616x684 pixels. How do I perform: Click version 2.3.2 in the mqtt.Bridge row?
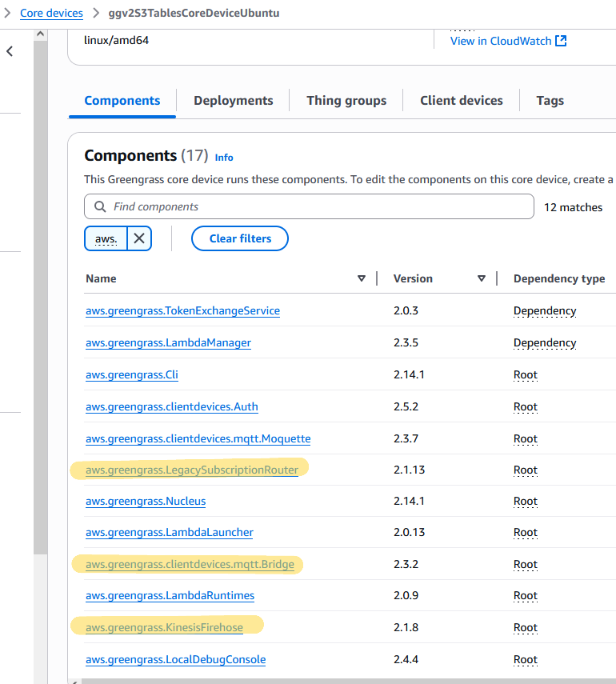(406, 564)
